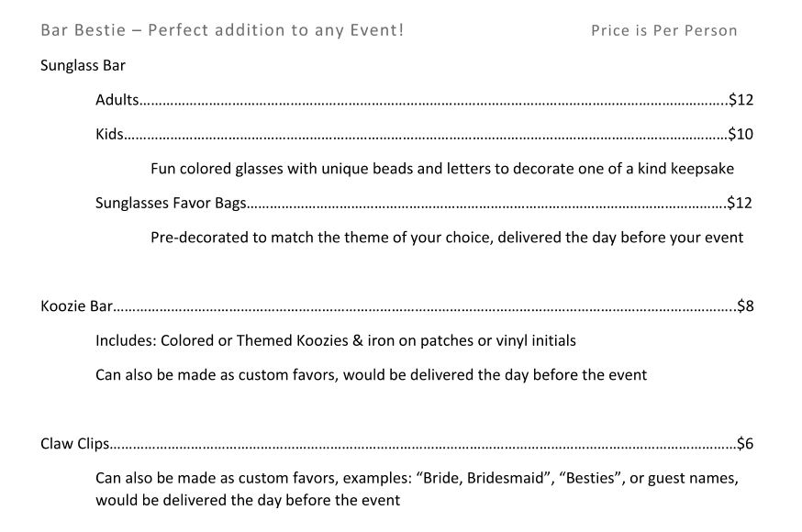Screen dimensions: 802x532
Task: Click the $10 price for Kids
Action: pos(740,134)
